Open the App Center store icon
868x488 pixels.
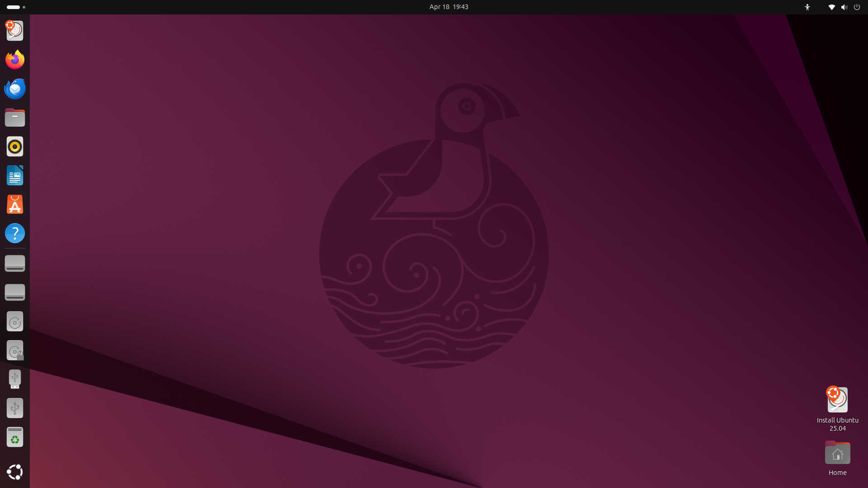[x=15, y=204]
